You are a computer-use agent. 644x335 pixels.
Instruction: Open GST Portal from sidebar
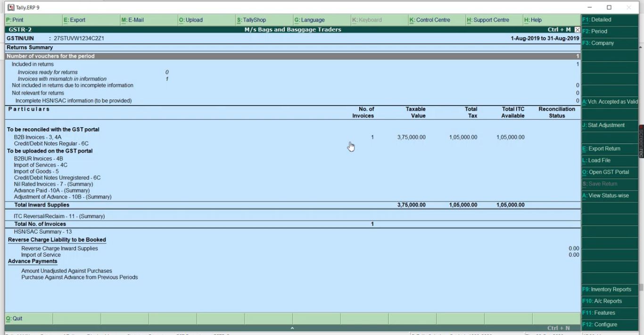coord(606,172)
